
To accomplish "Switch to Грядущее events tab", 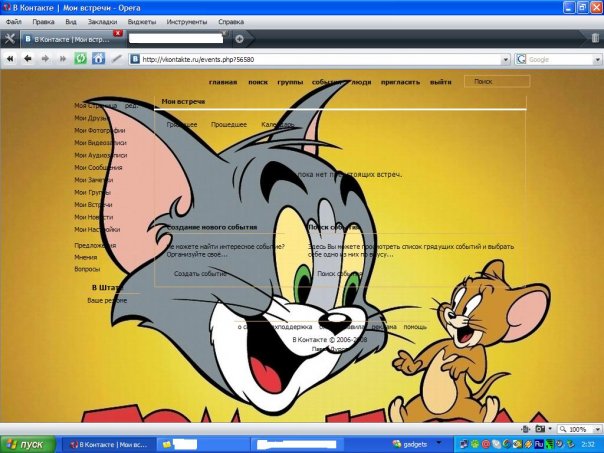I will tap(182, 124).
